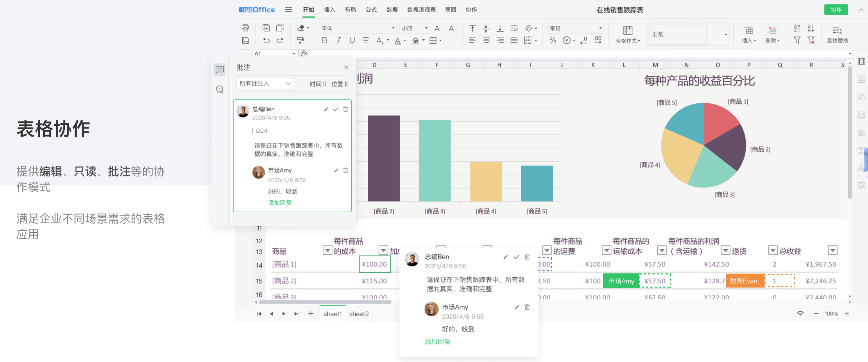
Task: Open the 宋体 font name dropdown
Action: click(357, 28)
